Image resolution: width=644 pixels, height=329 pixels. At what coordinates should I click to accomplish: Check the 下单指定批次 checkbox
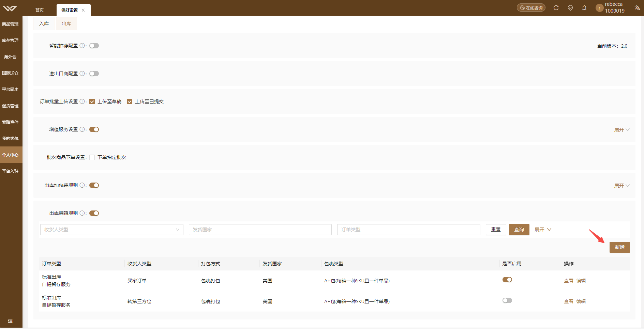coord(92,157)
